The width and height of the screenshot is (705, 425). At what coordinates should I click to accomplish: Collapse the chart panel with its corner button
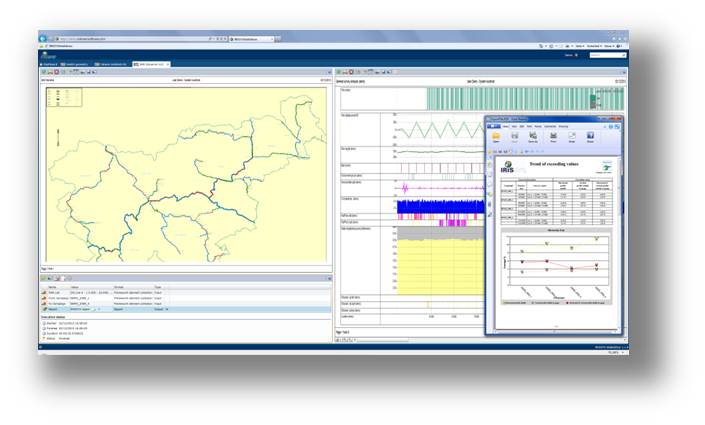624,72
